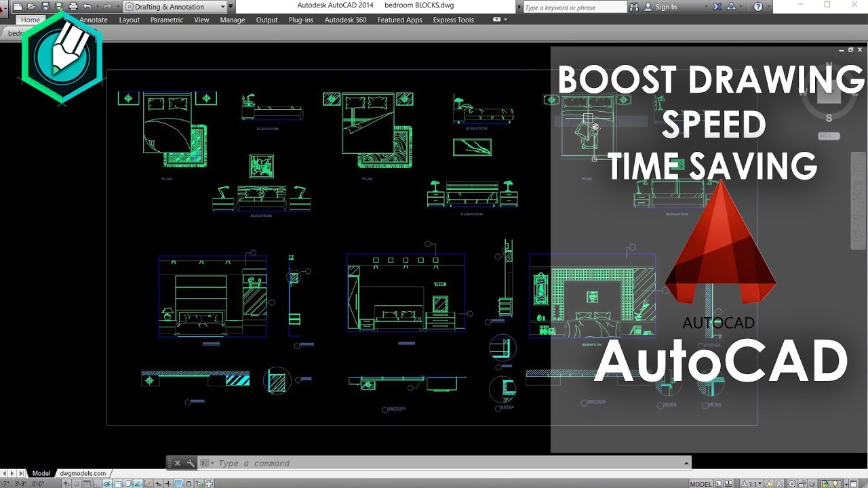
Task: Click the Save As icon
Action: coord(58,6)
